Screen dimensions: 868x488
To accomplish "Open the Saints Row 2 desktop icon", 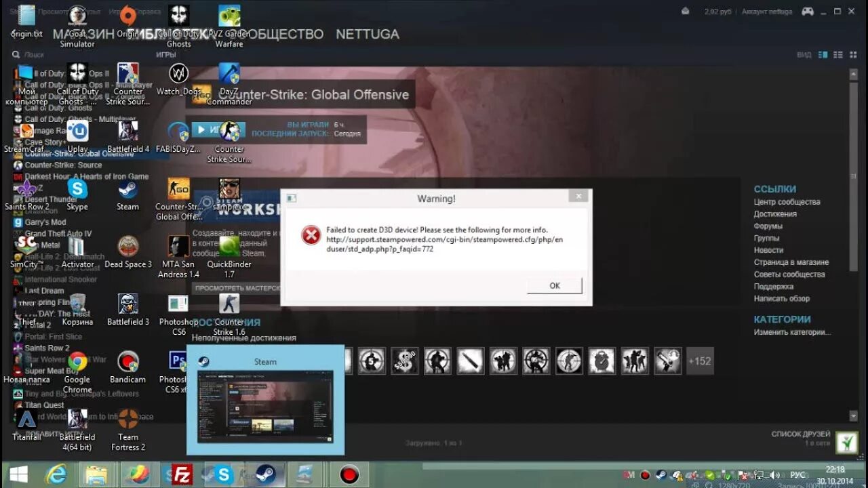I will tap(26, 195).
